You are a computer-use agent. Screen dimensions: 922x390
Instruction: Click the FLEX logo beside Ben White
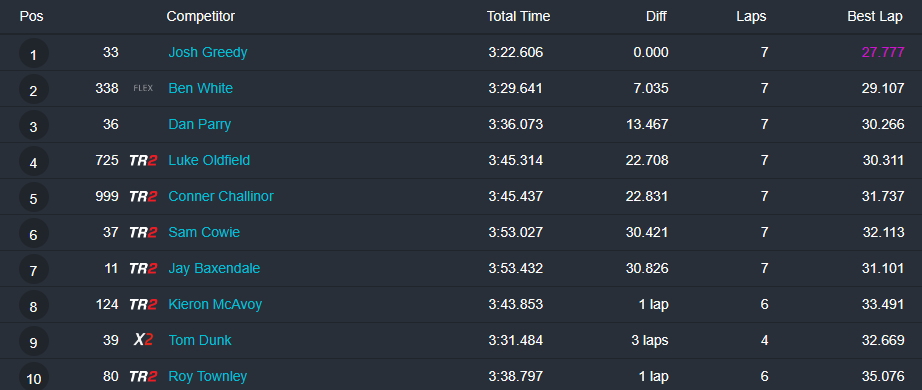tap(143, 89)
